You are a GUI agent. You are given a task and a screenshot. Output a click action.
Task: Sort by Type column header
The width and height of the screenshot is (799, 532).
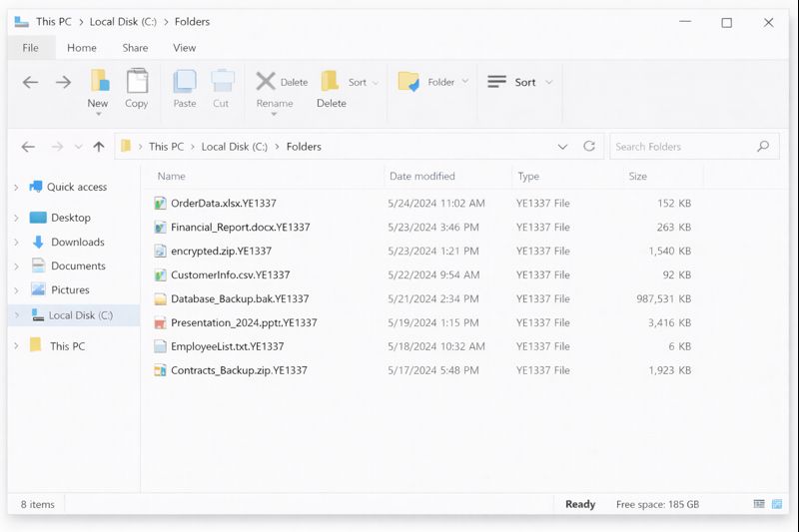(x=528, y=176)
